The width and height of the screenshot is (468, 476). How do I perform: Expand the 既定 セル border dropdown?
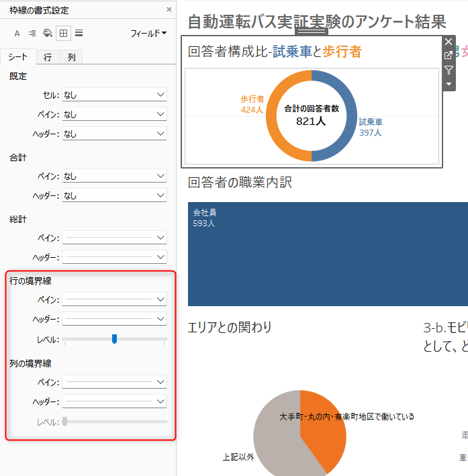114,95
